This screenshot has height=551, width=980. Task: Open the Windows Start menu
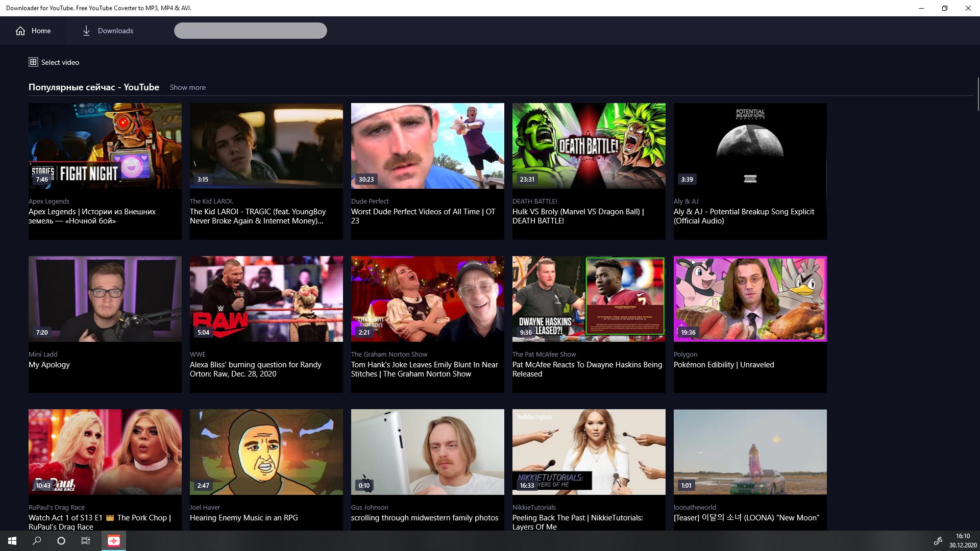pyautogui.click(x=11, y=540)
